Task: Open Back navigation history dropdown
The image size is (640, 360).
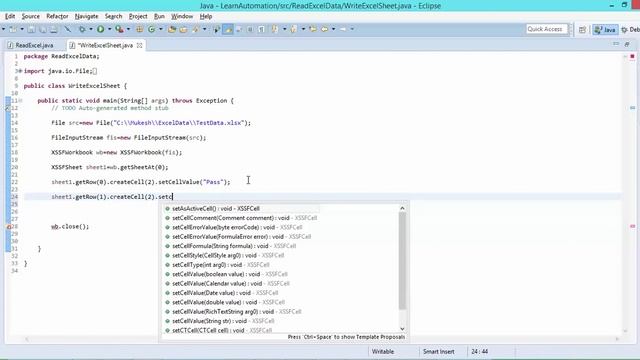Action: [x=333, y=29]
